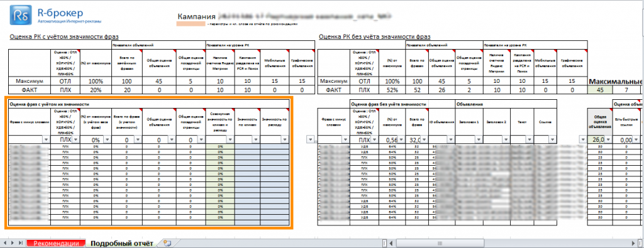
Task: Click the peach legend color swatch under Кампания
Action: click(191, 24)
